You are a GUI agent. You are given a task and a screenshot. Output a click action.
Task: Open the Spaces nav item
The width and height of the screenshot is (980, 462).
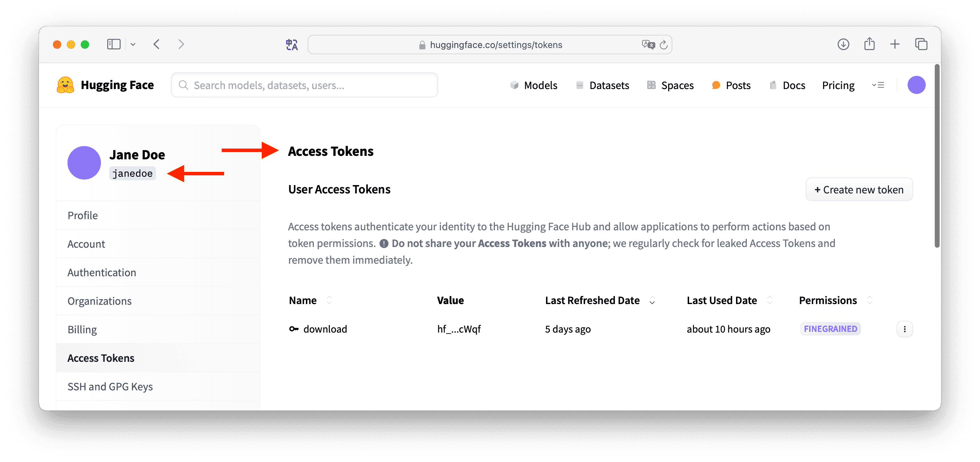(670, 85)
